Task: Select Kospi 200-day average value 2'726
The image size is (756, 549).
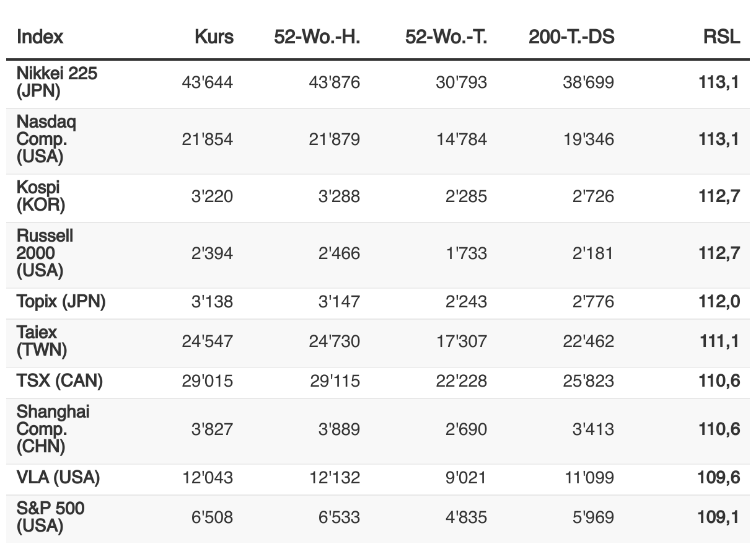Action: 593,196
